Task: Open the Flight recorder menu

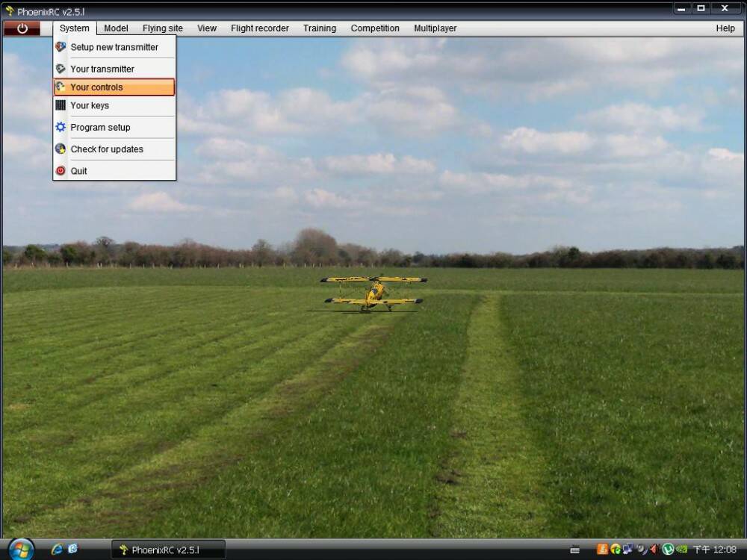Action: click(x=260, y=28)
